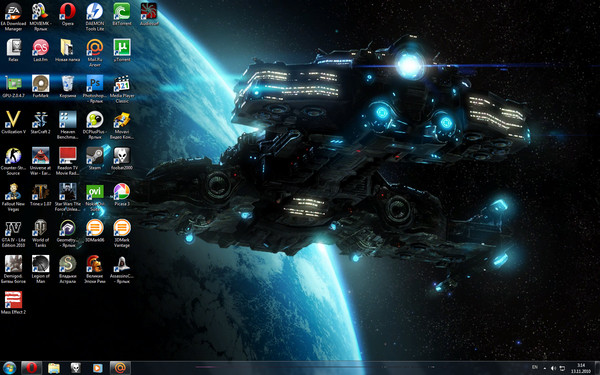Launch DAEMON Tools Lite shortcut
The image size is (600, 375).
pyautogui.click(x=95, y=16)
